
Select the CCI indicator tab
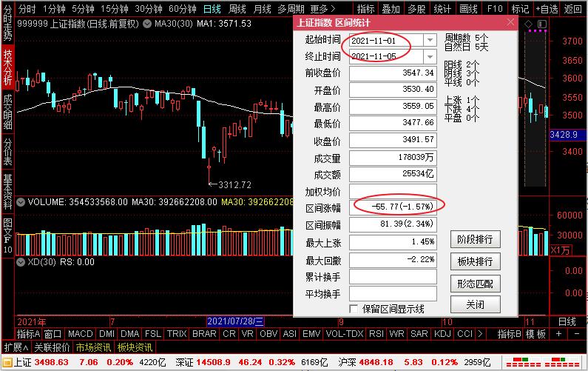point(464,333)
